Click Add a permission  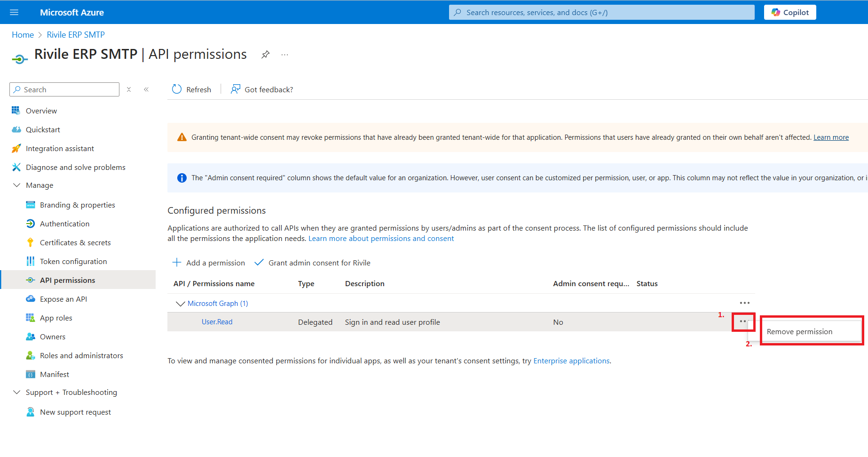click(x=209, y=263)
